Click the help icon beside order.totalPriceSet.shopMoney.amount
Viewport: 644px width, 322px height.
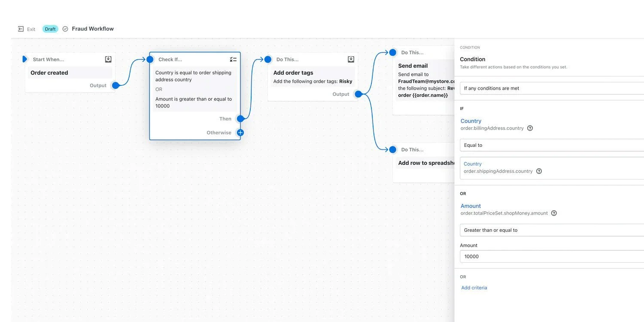pyautogui.click(x=553, y=213)
